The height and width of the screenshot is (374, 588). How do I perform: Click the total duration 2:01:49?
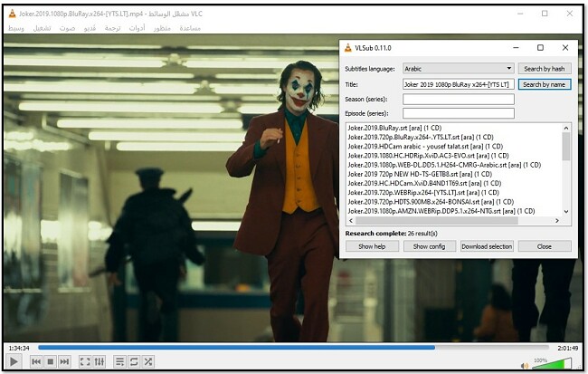click(x=568, y=348)
